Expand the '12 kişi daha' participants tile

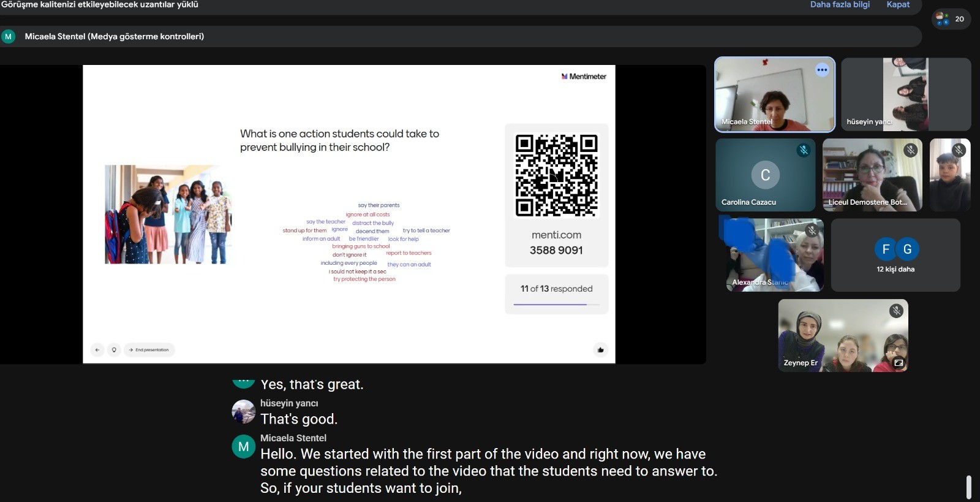(x=895, y=256)
